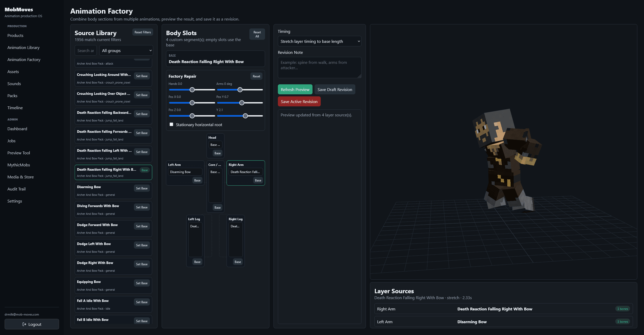Open the Head slot source selector

(215, 145)
